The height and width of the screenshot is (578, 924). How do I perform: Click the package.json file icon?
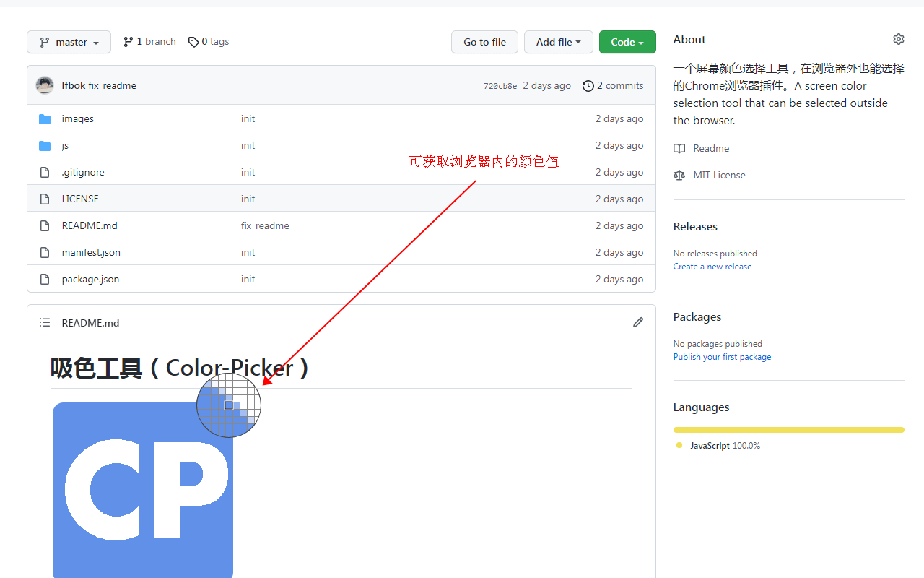click(45, 279)
